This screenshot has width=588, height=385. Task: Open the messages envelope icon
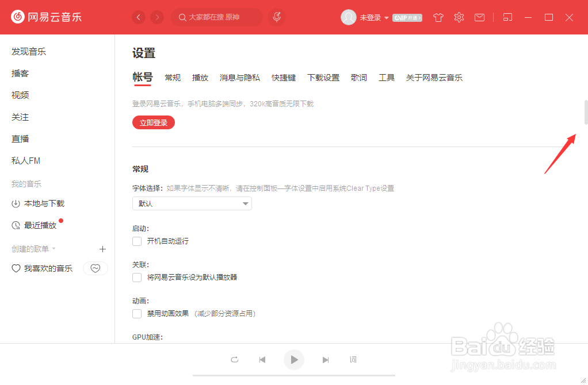[479, 17]
